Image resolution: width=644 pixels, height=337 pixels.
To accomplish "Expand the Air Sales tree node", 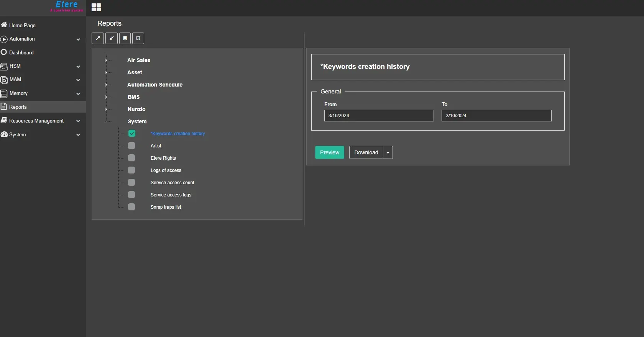I will pos(106,60).
